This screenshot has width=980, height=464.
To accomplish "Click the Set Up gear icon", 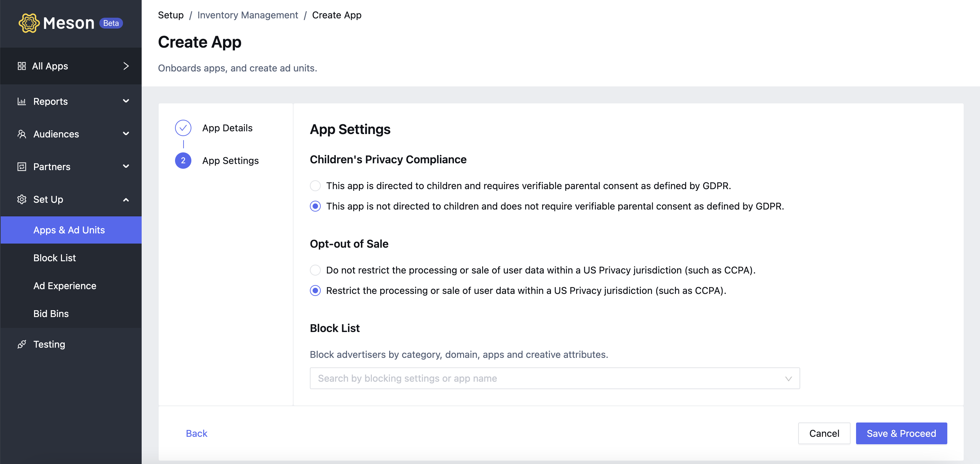I will (x=22, y=199).
